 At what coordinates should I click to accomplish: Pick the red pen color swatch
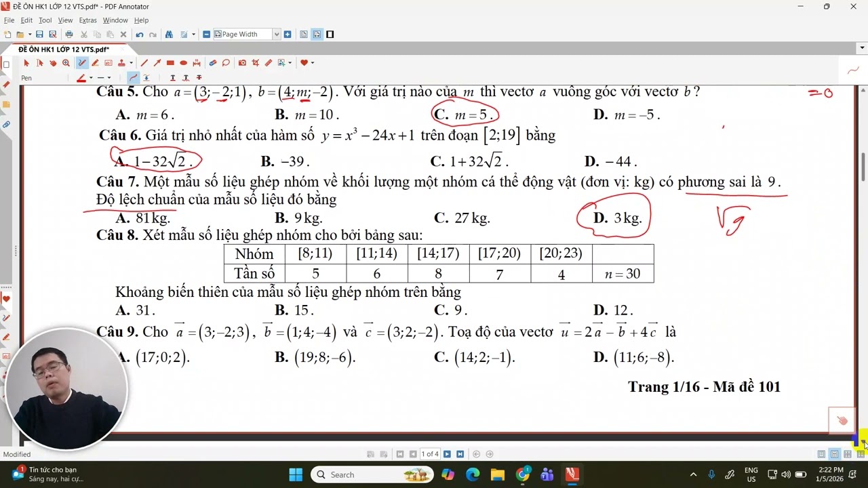tap(81, 78)
